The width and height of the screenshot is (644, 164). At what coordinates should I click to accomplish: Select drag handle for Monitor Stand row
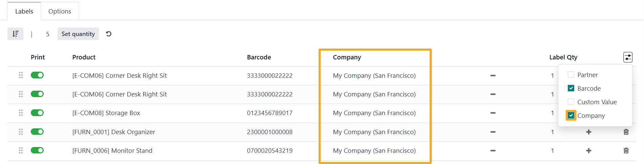(x=21, y=150)
